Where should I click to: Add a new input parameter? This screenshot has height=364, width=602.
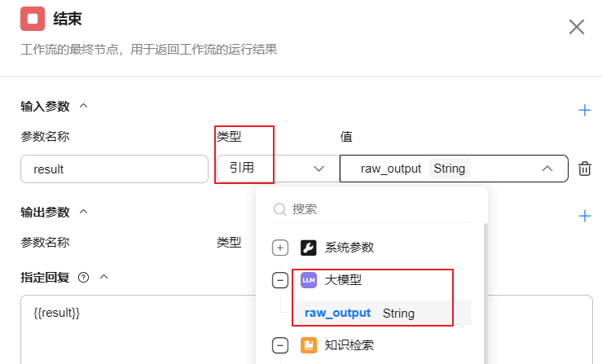(x=584, y=110)
